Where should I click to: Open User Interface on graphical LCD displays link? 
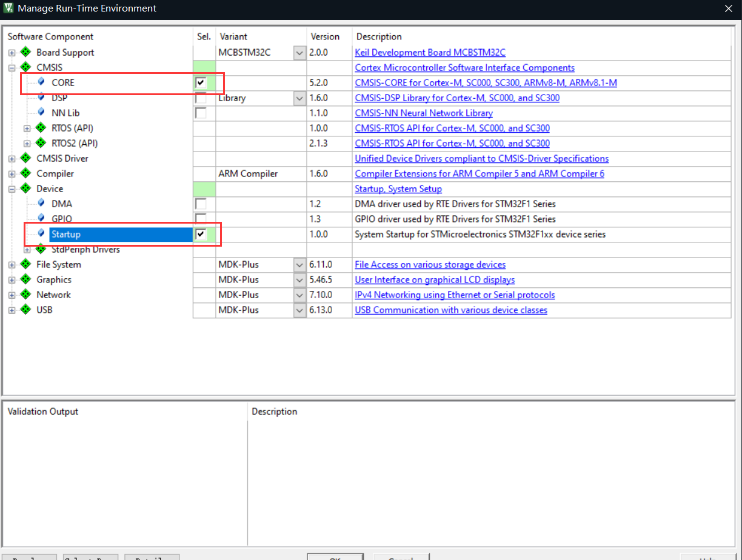pos(435,279)
